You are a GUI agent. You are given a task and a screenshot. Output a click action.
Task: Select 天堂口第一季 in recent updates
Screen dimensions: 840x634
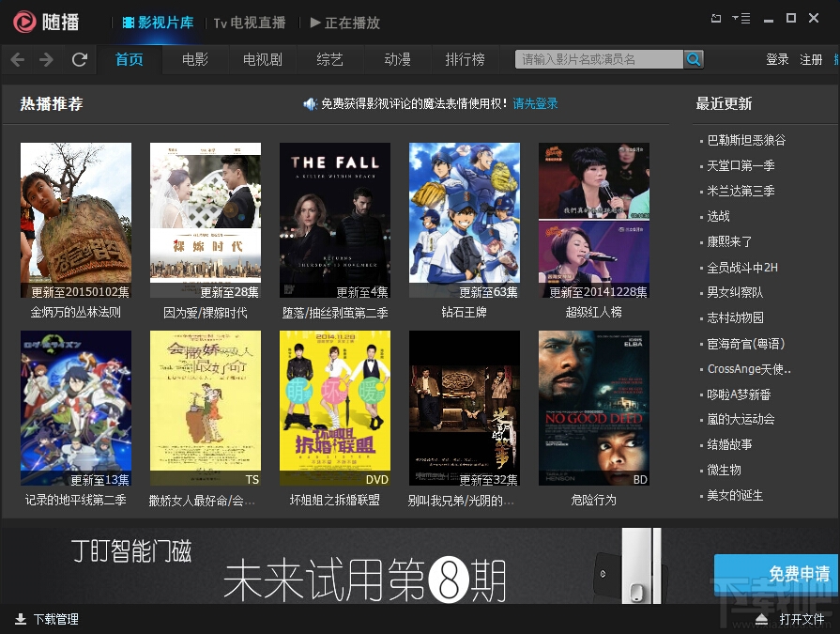[741, 165]
